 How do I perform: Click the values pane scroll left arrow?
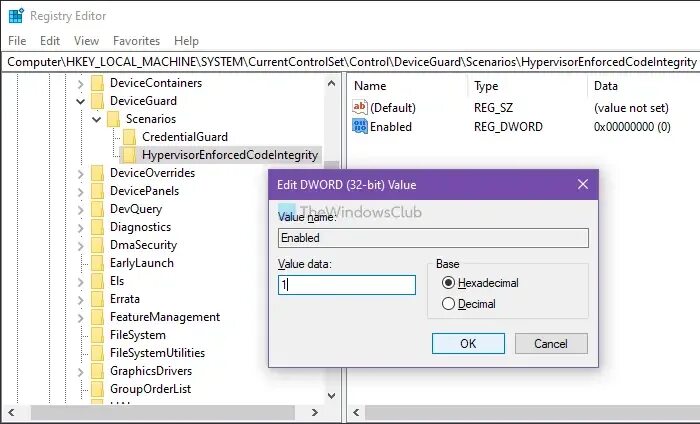(x=356, y=412)
